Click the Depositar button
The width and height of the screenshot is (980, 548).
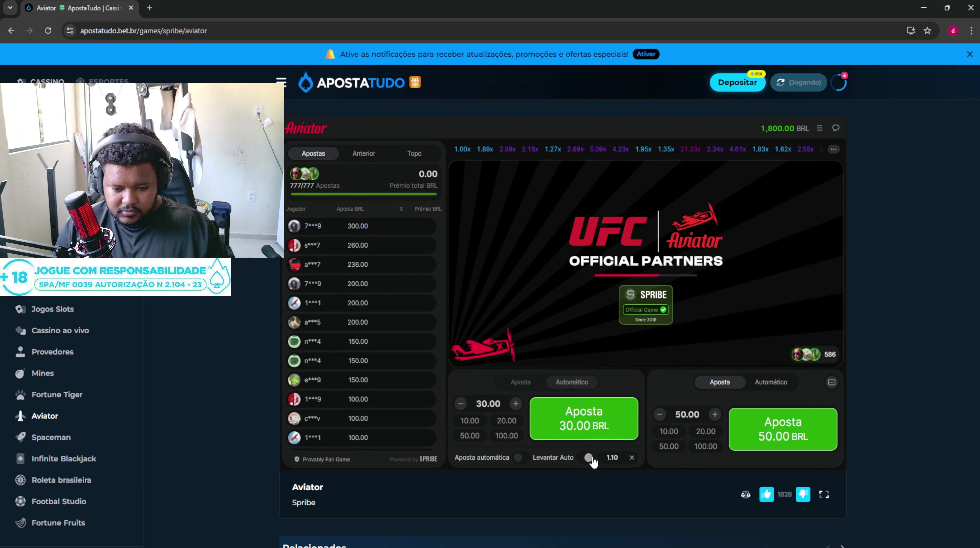click(737, 82)
